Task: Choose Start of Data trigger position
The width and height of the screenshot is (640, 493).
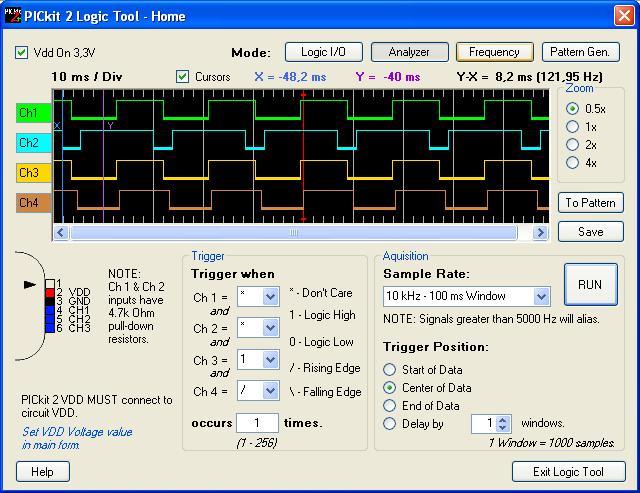Action: click(389, 370)
